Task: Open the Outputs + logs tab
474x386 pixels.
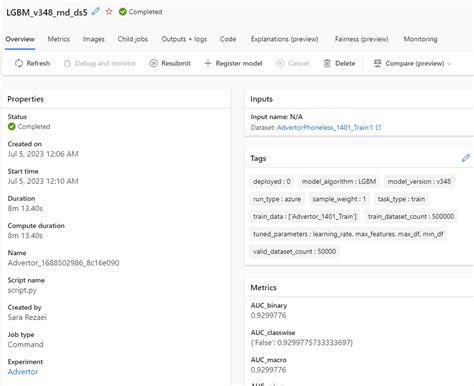Action: click(184, 39)
